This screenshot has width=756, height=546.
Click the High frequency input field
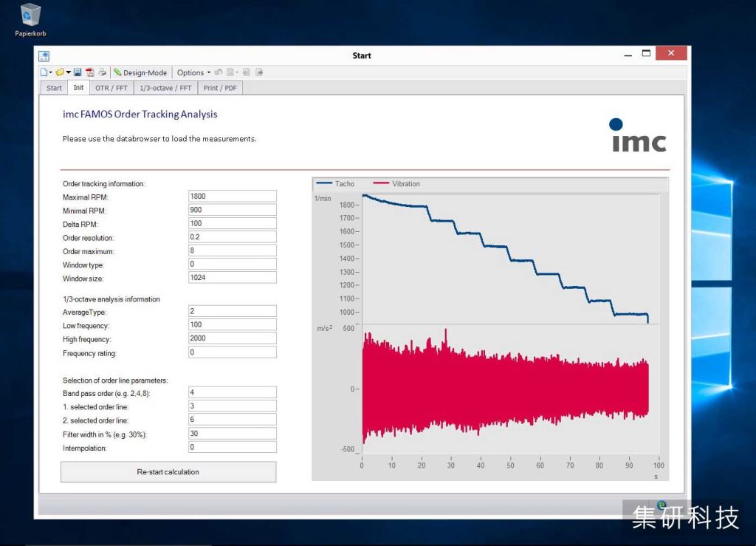pyautogui.click(x=232, y=338)
